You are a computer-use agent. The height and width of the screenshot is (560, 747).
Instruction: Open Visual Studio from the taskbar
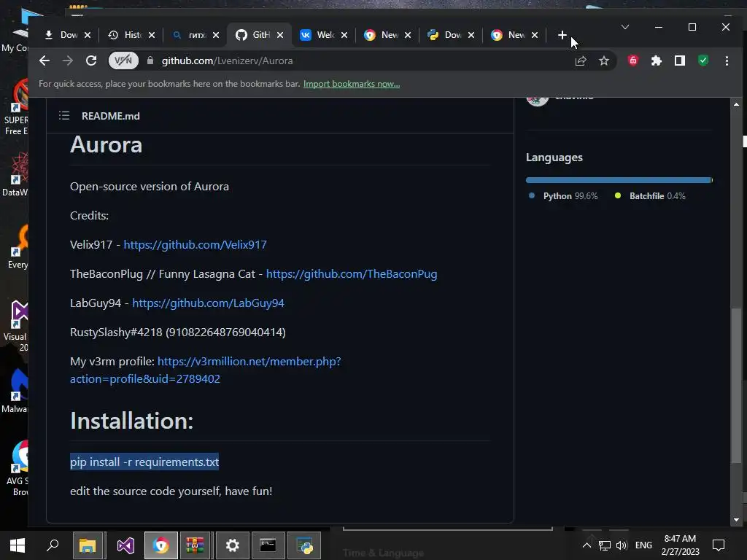click(x=125, y=545)
